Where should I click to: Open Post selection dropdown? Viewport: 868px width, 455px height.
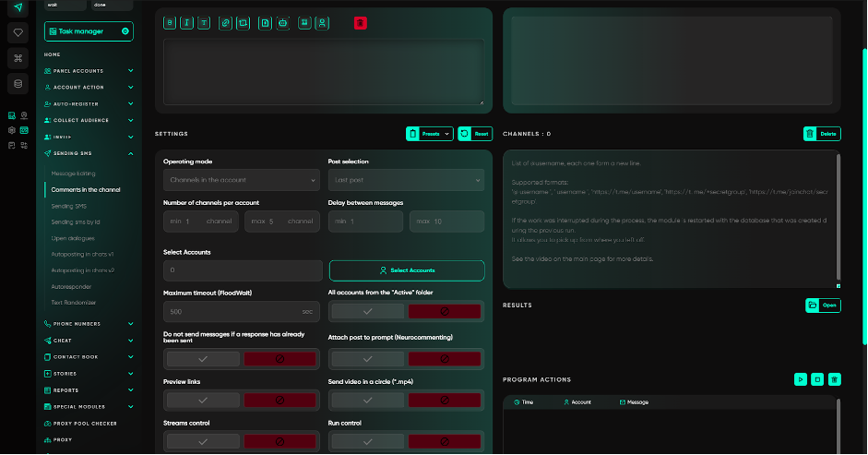(406, 180)
